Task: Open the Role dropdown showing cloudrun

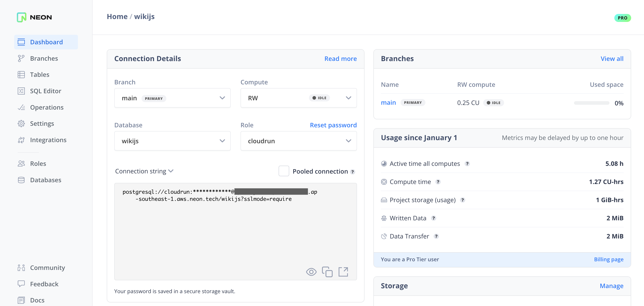Action: point(298,141)
